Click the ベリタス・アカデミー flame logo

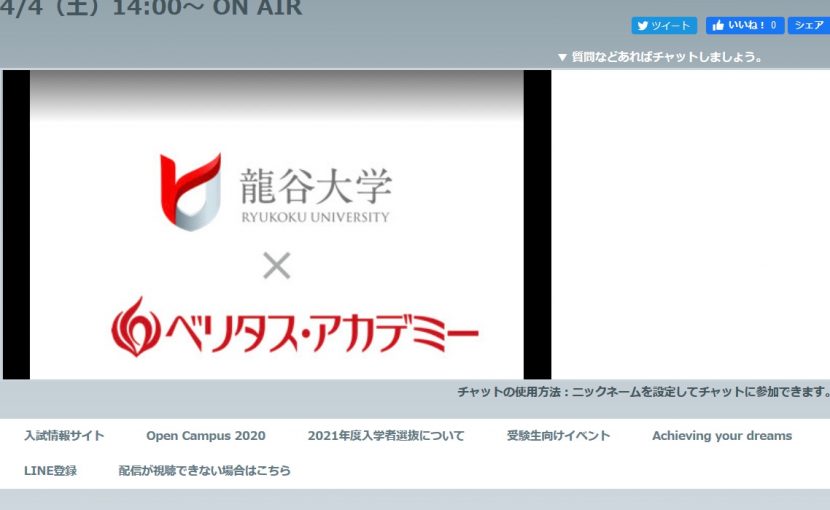click(x=136, y=326)
